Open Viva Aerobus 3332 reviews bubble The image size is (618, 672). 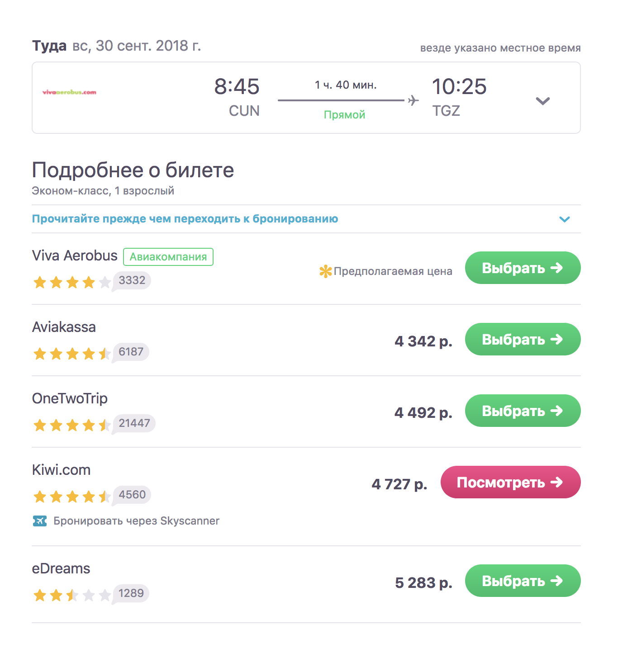(x=132, y=281)
